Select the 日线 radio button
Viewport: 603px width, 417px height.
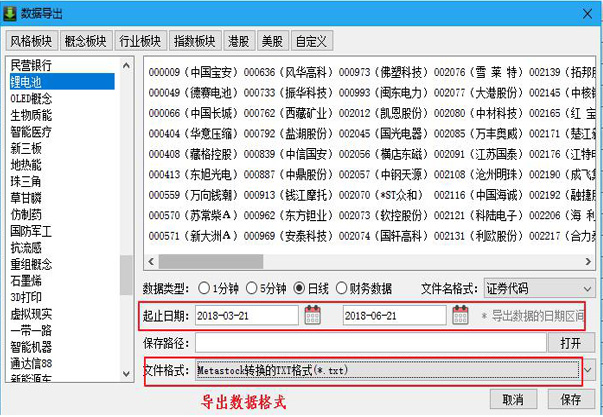299,288
